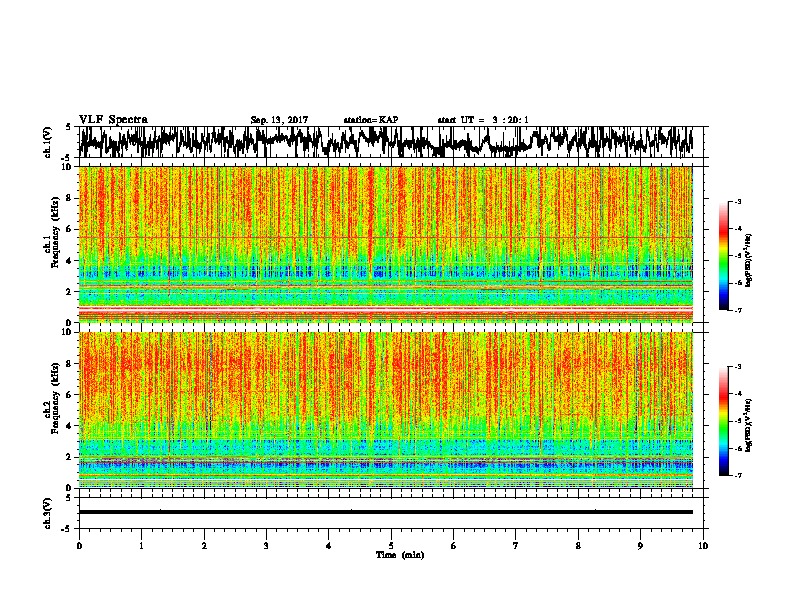
Task: Click the time axis tick label '3'
Action: 266,546
